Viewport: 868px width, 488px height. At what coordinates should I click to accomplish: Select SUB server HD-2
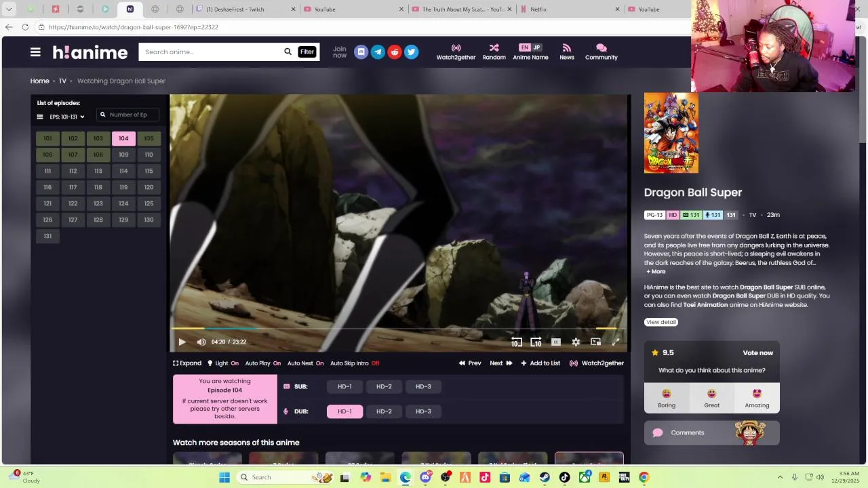click(384, 386)
